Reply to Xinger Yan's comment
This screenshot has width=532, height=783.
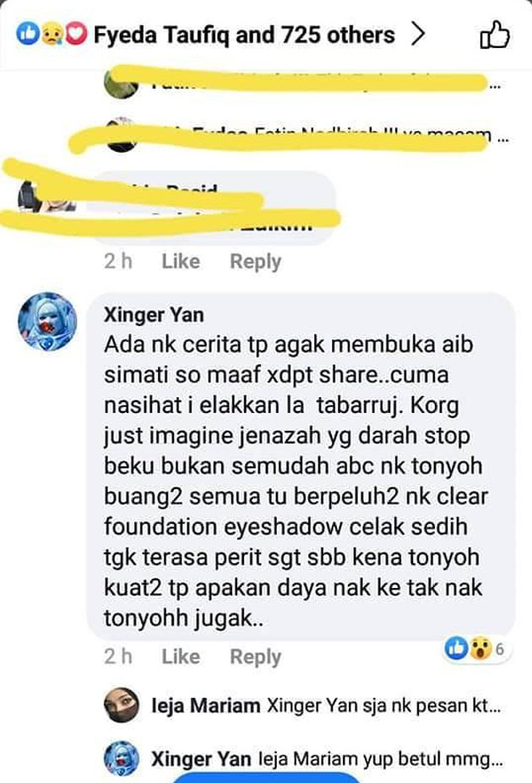(256, 656)
